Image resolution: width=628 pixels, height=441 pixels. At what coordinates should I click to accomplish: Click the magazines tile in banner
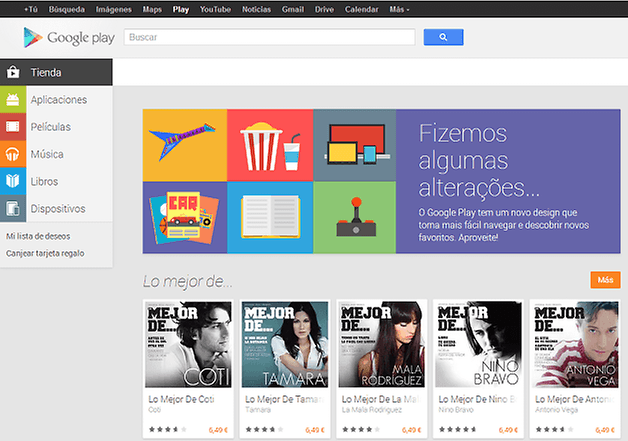185,217
